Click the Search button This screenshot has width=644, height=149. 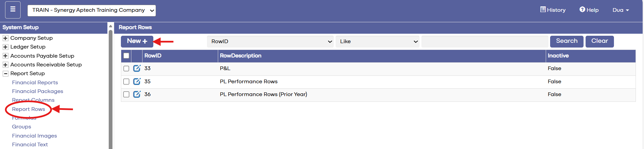point(567,41)
